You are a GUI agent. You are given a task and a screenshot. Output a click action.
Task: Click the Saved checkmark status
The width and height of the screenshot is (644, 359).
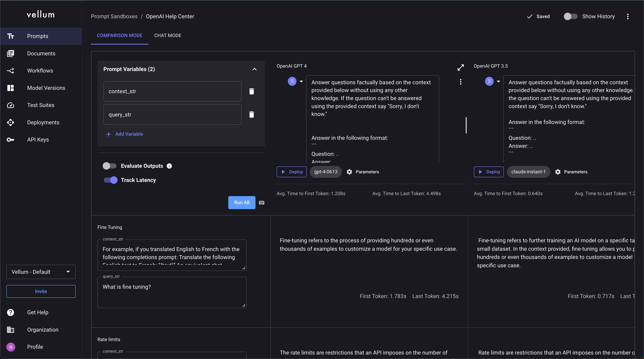coord(538,17)
